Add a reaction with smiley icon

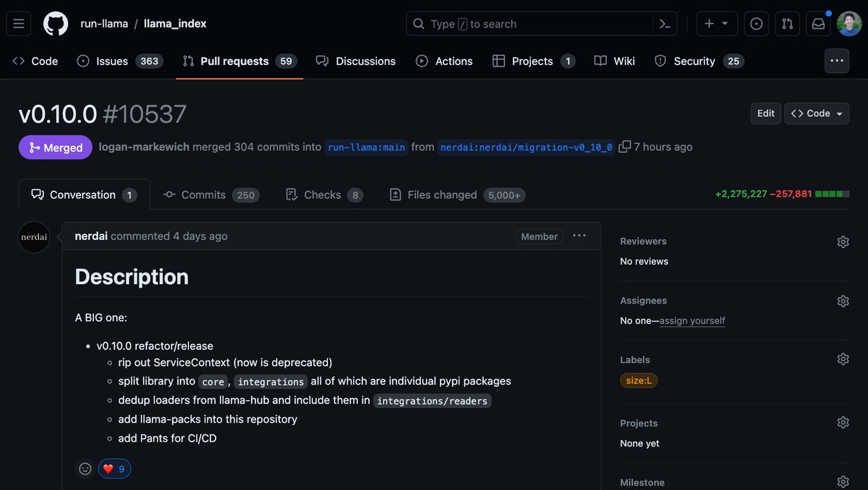[85, 469]
